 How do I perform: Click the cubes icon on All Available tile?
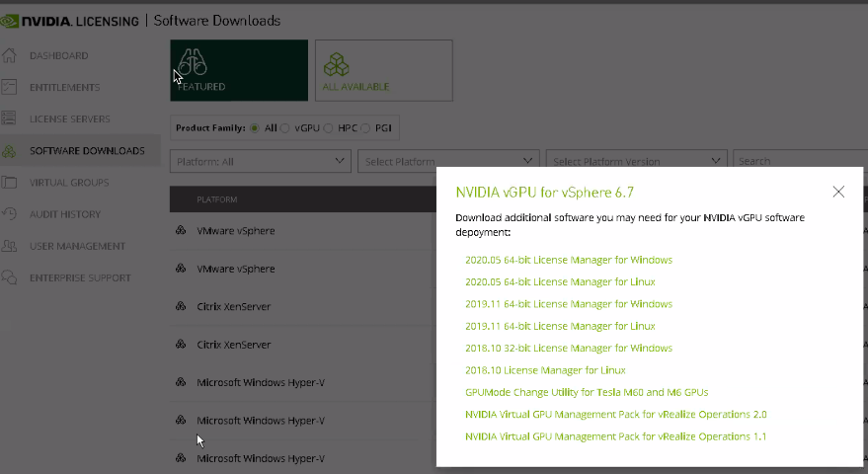pyautogui.click(x=336, y=64)
